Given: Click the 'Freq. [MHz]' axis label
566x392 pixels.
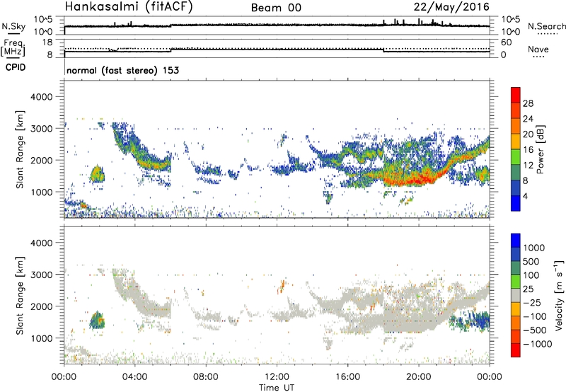Looking at the screenshot, I should tap(13, 47).
